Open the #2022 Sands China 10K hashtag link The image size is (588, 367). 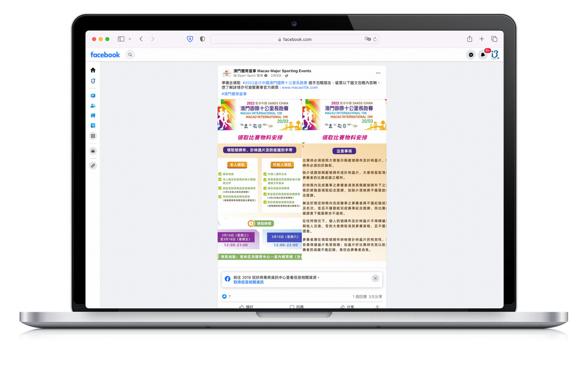tap(275, 82)
